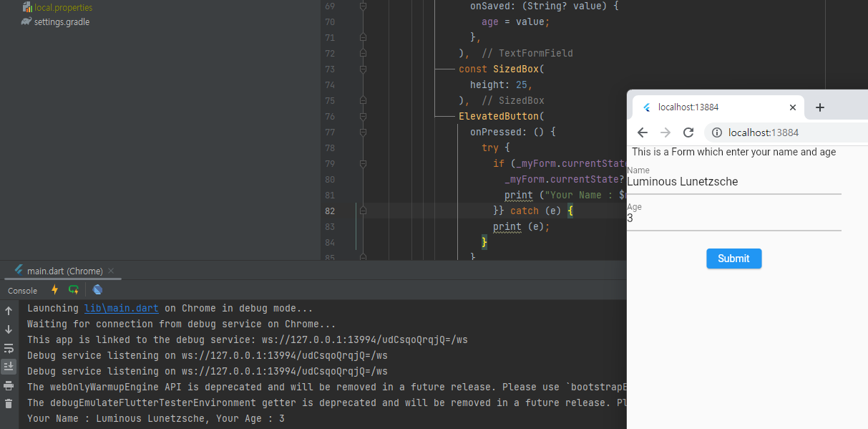Click 'age = value;' on line 70
The width and height of the screenshot is (868, 429).
[x=516, y=21]
